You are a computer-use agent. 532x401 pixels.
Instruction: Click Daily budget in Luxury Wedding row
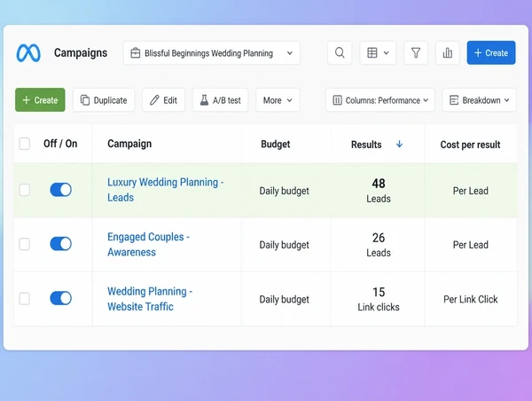tap(284, 191)
